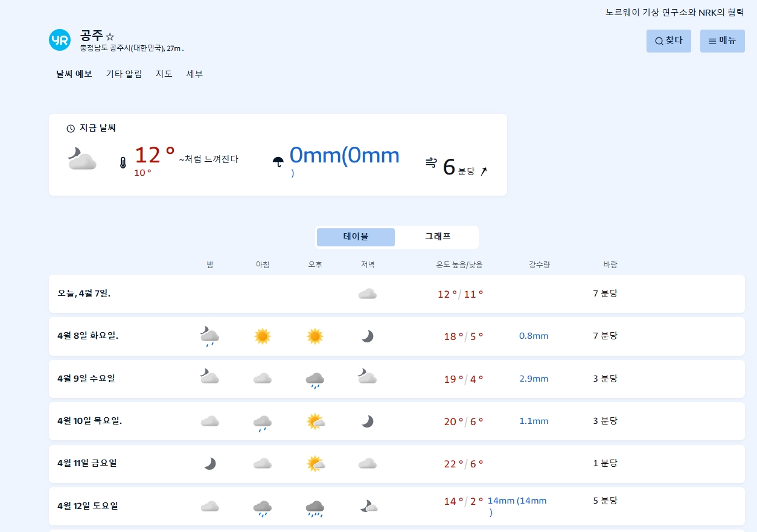Click the 0.8mm precipitation value
The image size is (757, 532).
pyautogui.click(x=534, y=336)
